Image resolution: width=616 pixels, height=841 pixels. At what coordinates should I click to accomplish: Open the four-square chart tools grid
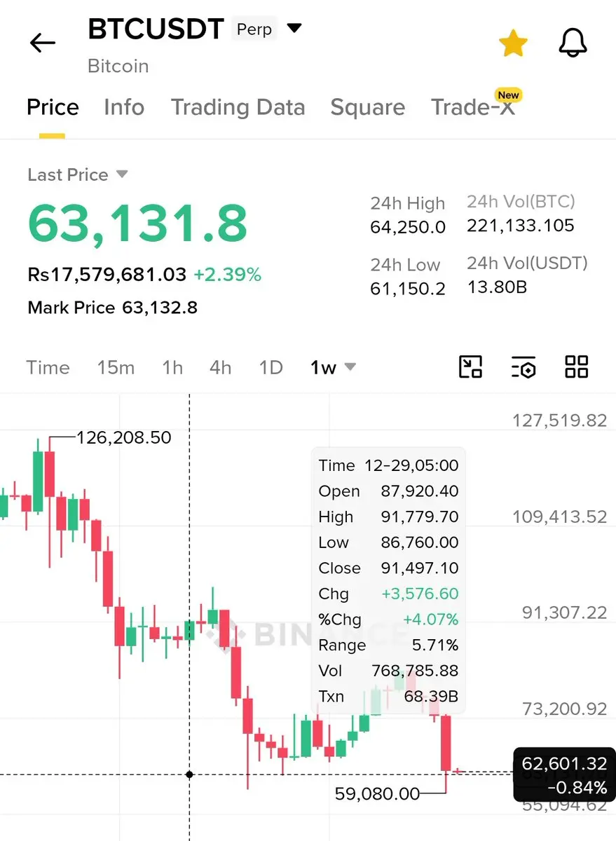coord(576,367)
